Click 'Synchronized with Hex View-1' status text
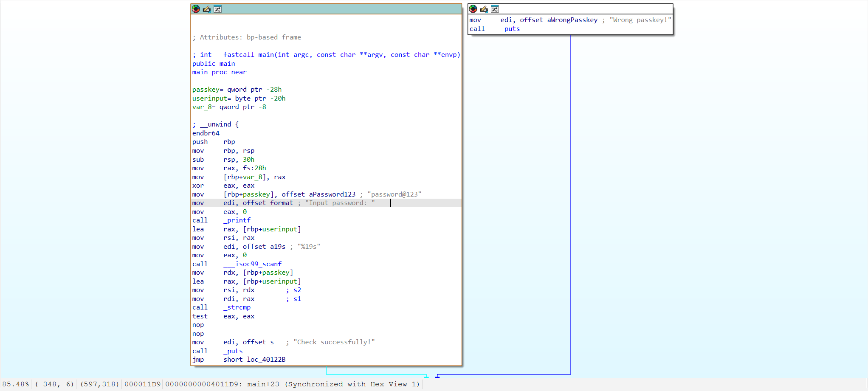 (x=352, y=384)
